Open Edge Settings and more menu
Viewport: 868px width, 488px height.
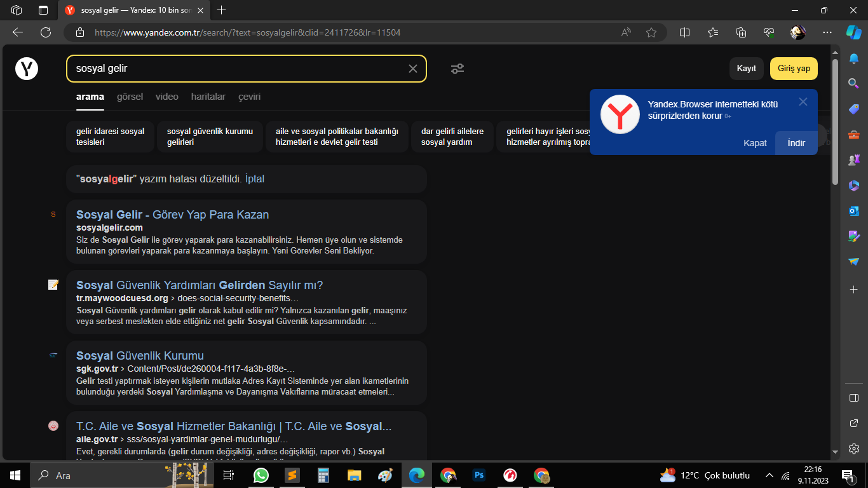coord(827,32)
